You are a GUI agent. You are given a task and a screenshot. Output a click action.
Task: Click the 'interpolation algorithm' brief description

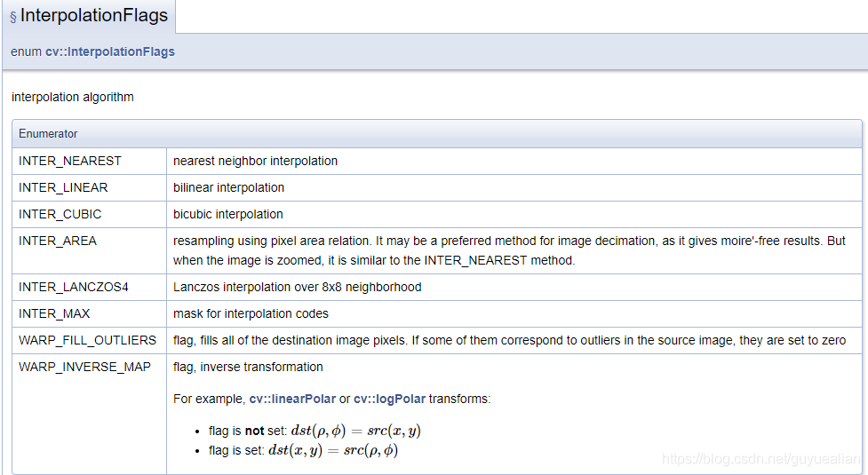(x=73, y=97)
